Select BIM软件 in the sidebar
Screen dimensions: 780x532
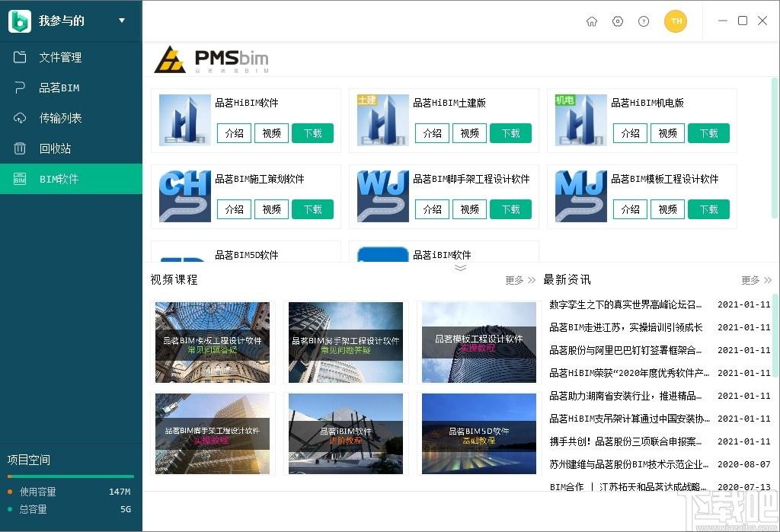tap(71, 179)
